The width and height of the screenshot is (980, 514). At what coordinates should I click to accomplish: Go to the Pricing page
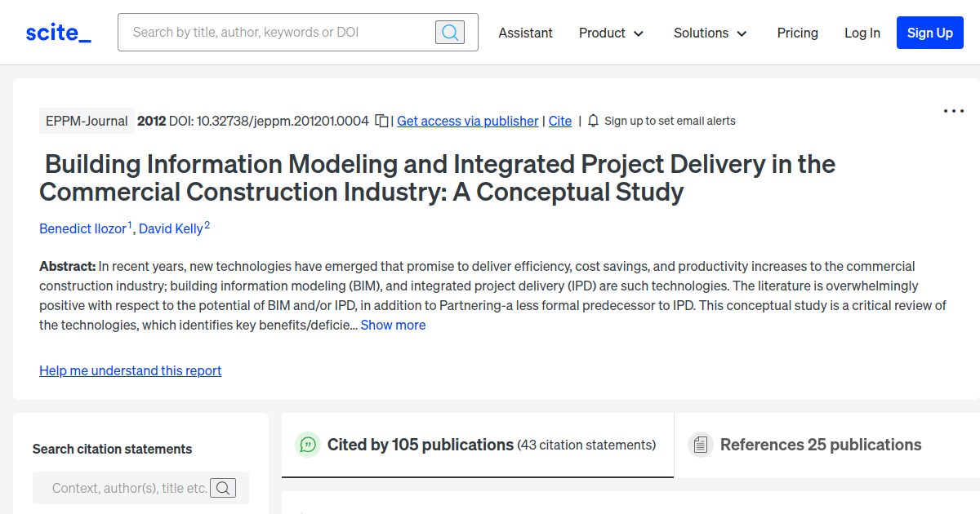[797, 33]
